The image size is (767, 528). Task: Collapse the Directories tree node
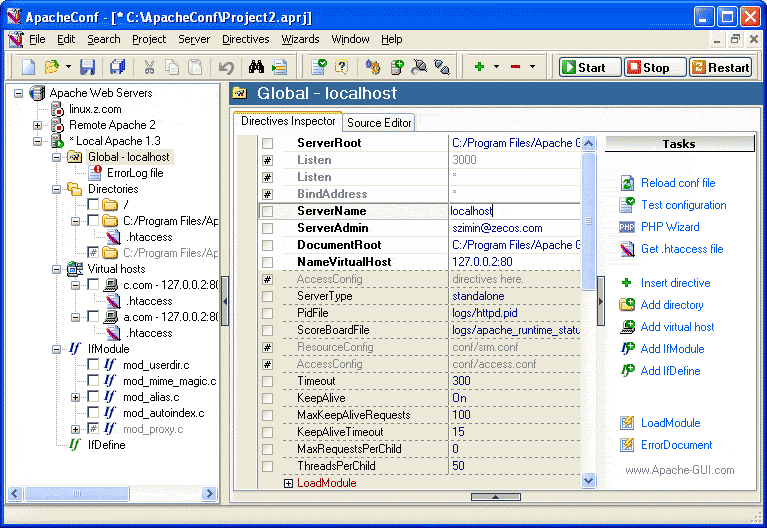coord(57,189)
